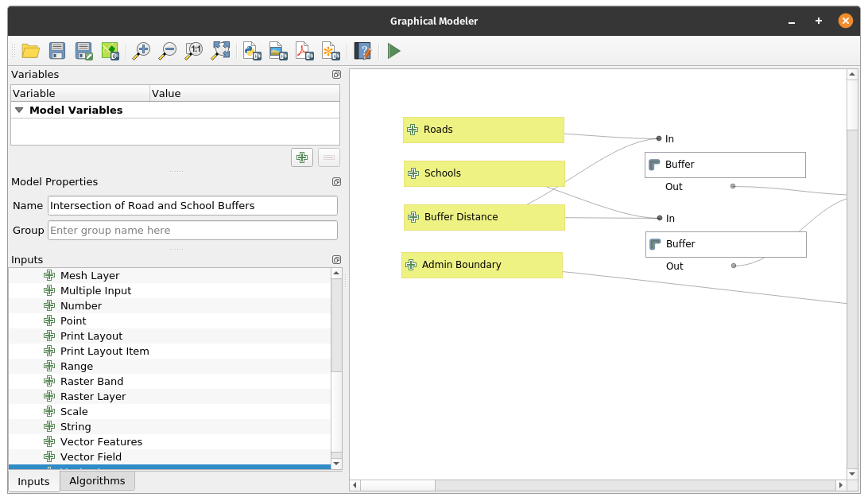Viewport: 868px width, 501px height.
Task: Switch to the Algorithms tab
Action: tap(97, 481)
